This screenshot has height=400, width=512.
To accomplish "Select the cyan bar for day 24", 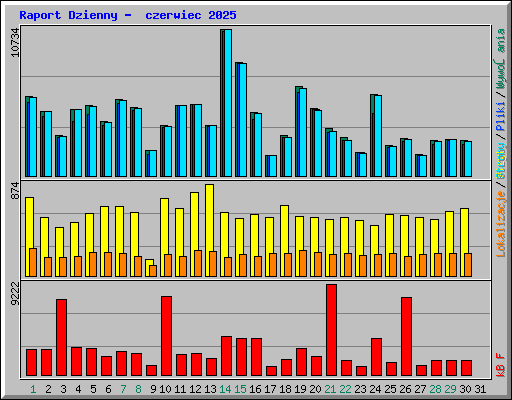I will pyautogui.click(x=378, y=136).
